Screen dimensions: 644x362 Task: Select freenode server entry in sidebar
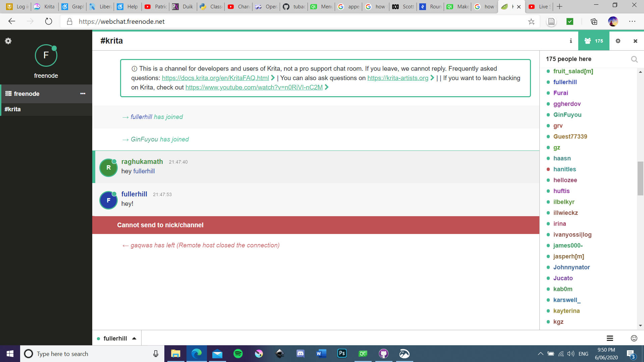(27, 94)
